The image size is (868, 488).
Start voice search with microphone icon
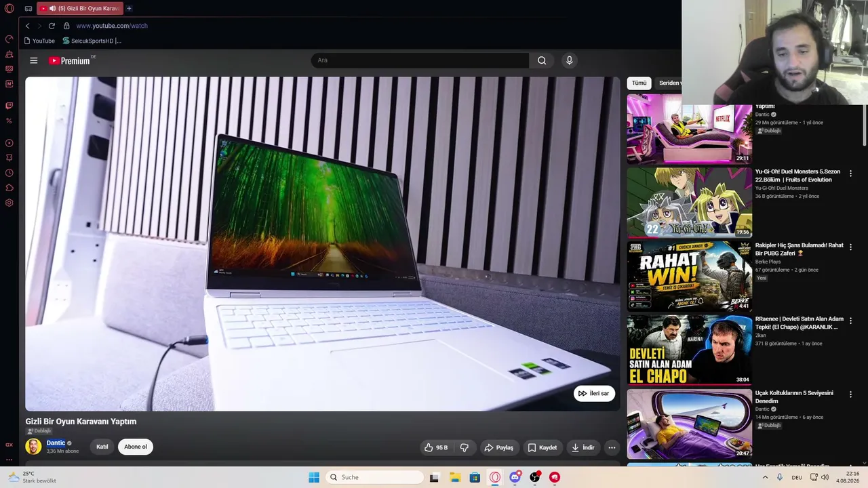tap(569, 60)
